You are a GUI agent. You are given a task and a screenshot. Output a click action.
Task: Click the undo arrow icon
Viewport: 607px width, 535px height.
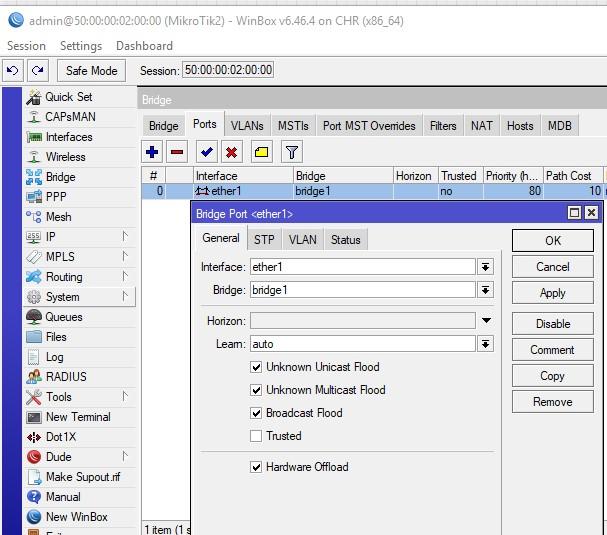[13, 71]
